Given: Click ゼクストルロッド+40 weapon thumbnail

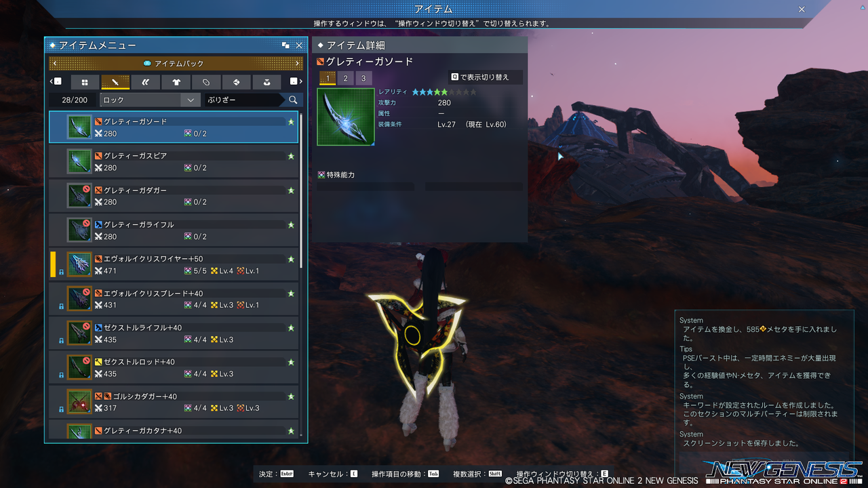Looking at the screenshot, I should pos(79,367).
